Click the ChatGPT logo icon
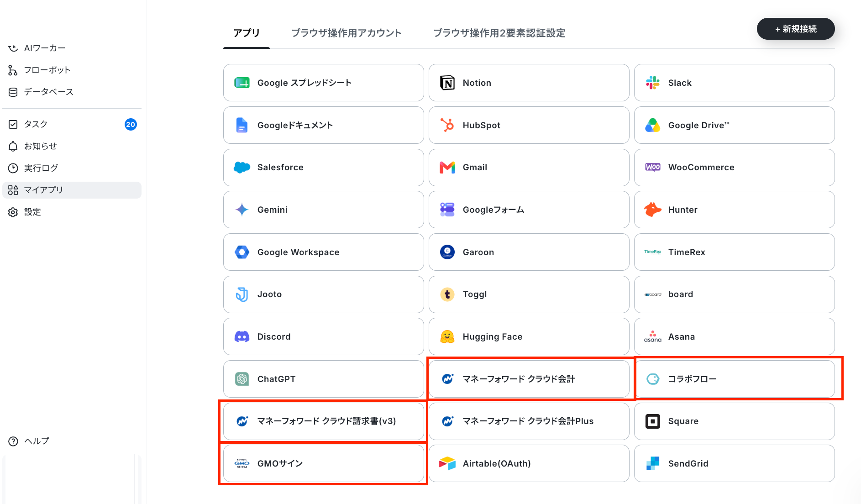 (x=241, y=379)
